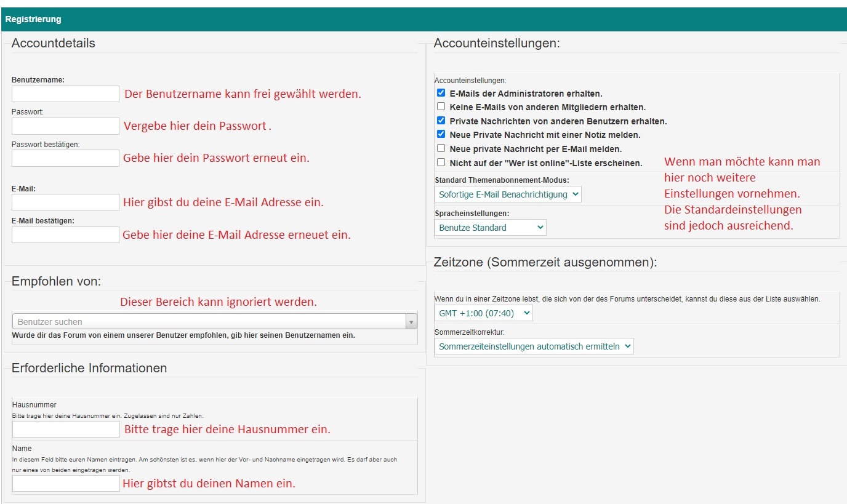Open the Sommerzeitkorrektur dropdown
The image size is (847, 504).
[534, 346]
